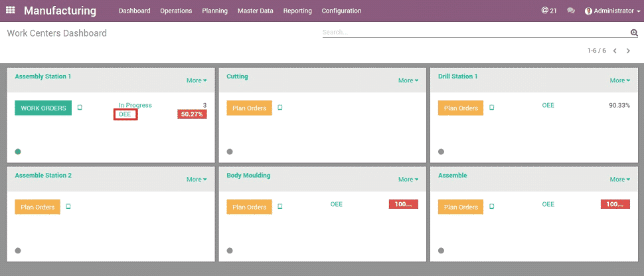Screen dimensions: 644x276
Task: Expand More dropdown on Assembly Station 1
Action: (196, 80)
